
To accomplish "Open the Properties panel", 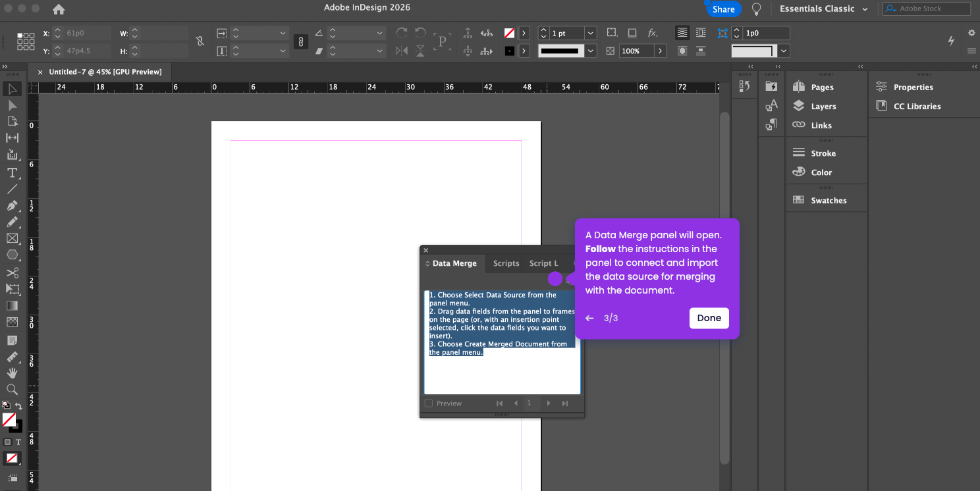I will tap(905, 87).
